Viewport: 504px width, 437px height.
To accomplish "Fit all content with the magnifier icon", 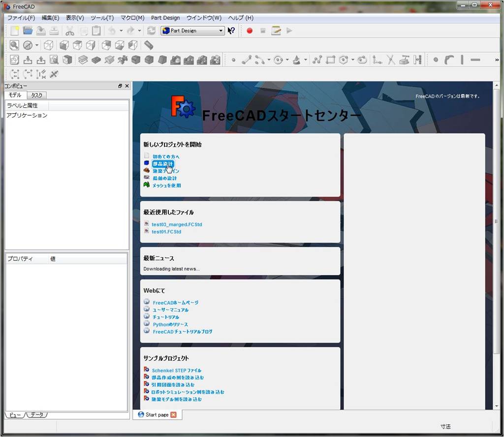I will point(14,45).
